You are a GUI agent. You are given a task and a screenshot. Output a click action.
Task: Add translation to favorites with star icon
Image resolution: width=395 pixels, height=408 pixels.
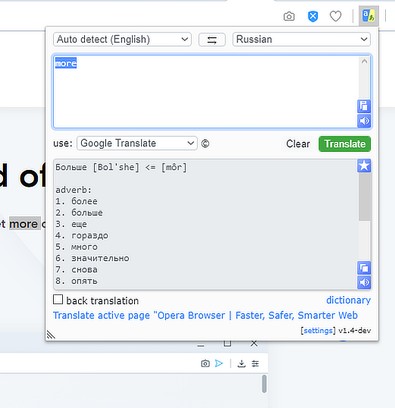(x=364, y=165)
